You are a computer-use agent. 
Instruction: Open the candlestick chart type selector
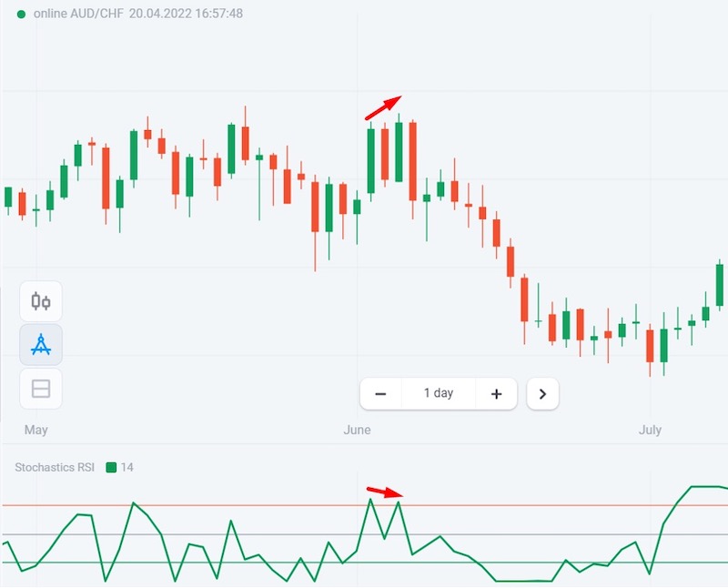(41, 301)
